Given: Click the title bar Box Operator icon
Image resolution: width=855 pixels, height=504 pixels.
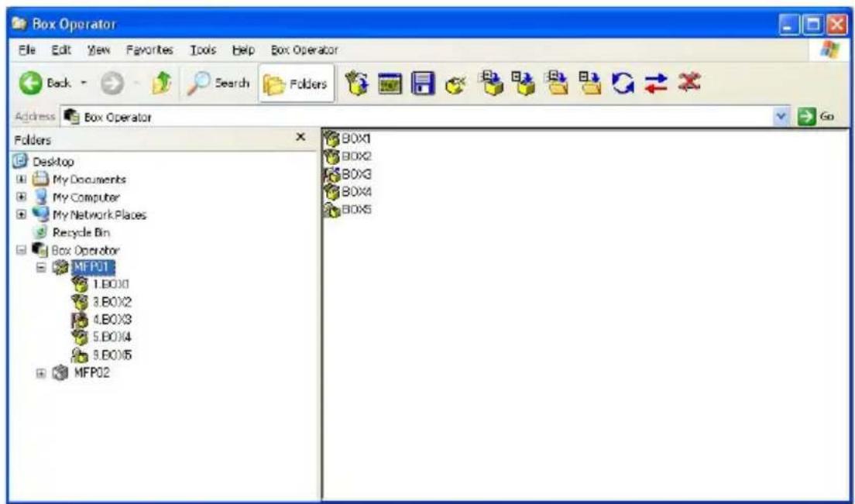Looking at the screenshot, I should [x=19, y=23].
